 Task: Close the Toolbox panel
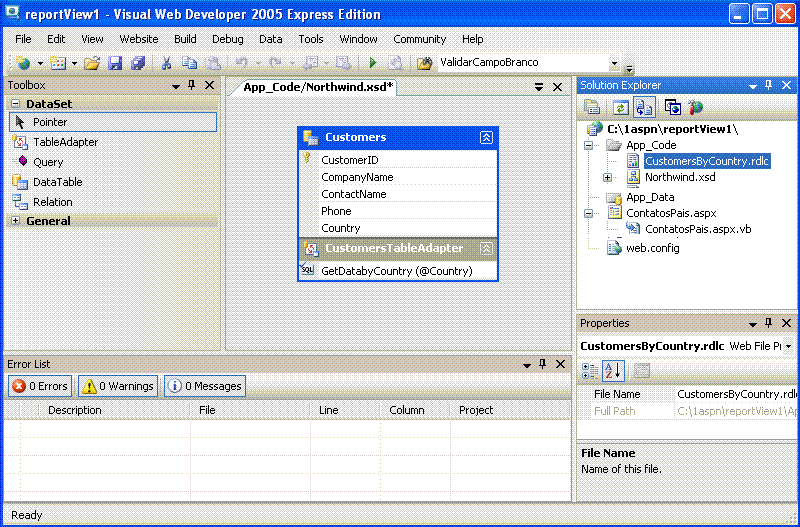coord(209,85)
